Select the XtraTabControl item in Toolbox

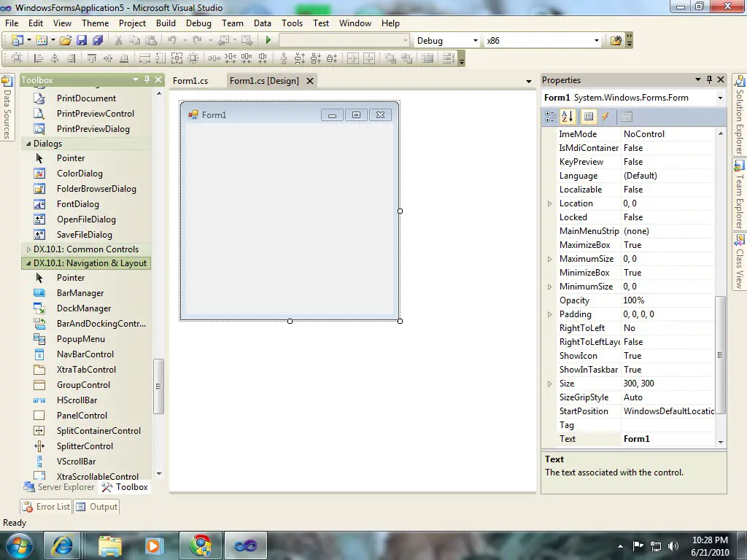point(86,370)
